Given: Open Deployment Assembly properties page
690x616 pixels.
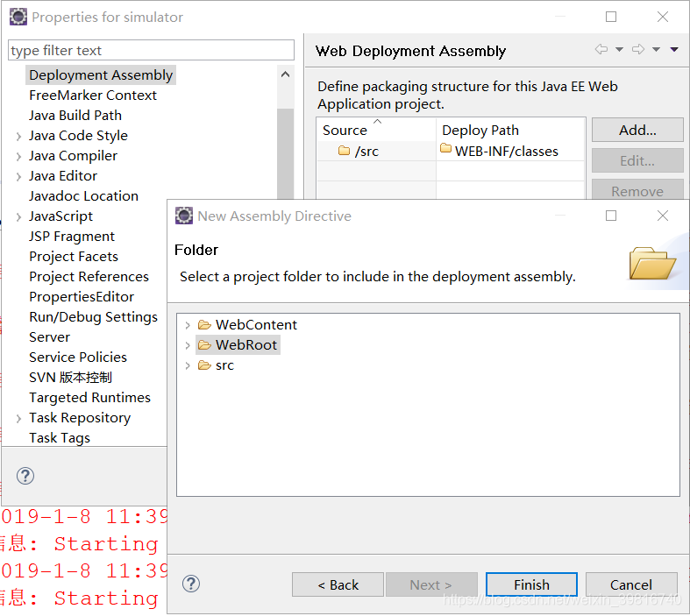Looking at the screenshot, I should 101,75.
